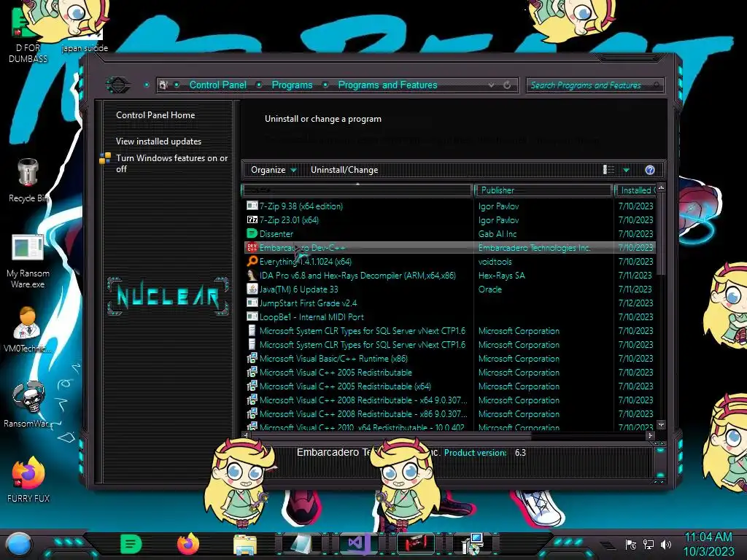Viewport: 747px width, 560px height.
Task: Click the vertical scrollbar down arrow
Action: click(x=661, y=424)
